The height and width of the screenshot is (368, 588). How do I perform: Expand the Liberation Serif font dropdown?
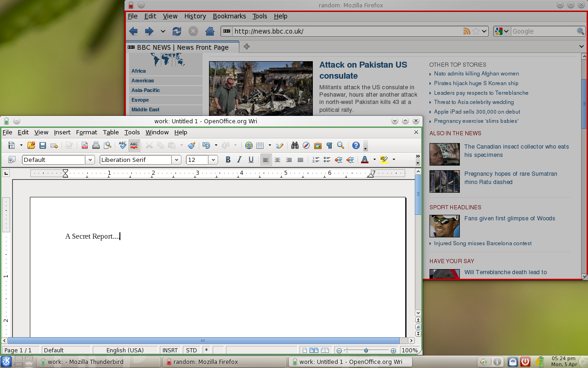tap(176, 160)
